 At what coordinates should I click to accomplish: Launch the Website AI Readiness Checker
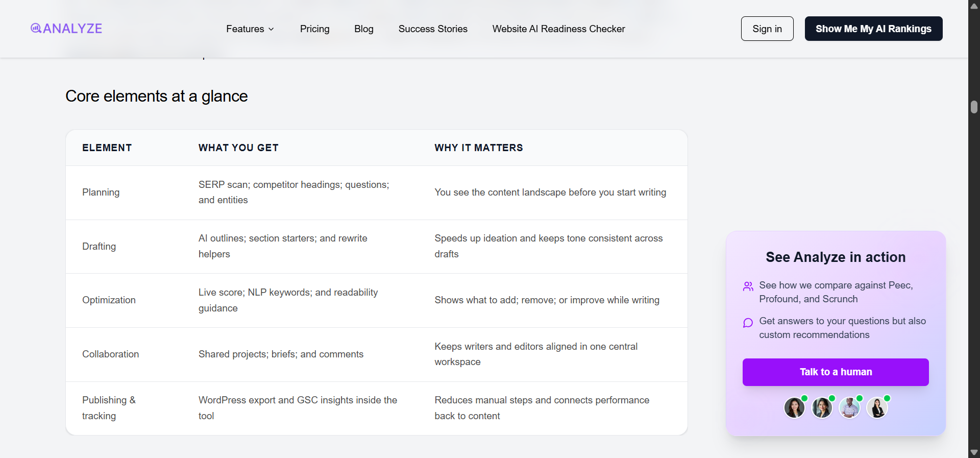(x=558, y=29)
